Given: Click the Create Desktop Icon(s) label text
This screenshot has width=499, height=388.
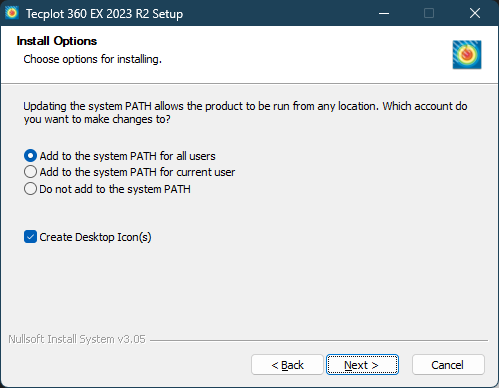Looking at the screenshot, I should [x=95, y=237].
